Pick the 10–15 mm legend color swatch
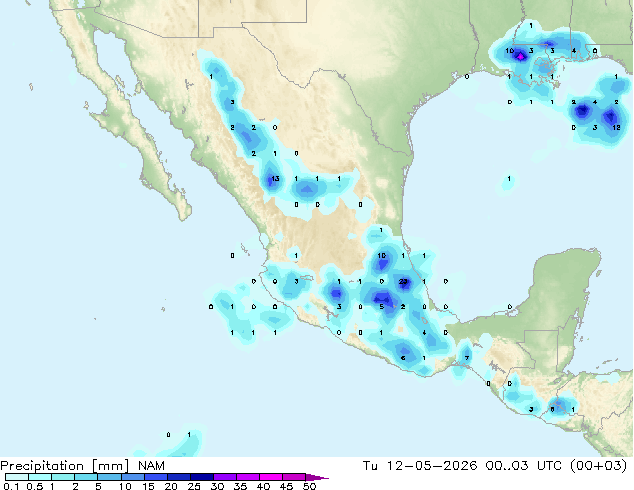634x490 pixels. point(132,477)
